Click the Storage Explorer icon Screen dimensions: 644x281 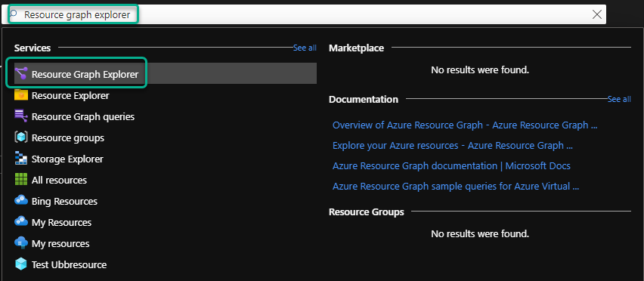pos(21,159)
